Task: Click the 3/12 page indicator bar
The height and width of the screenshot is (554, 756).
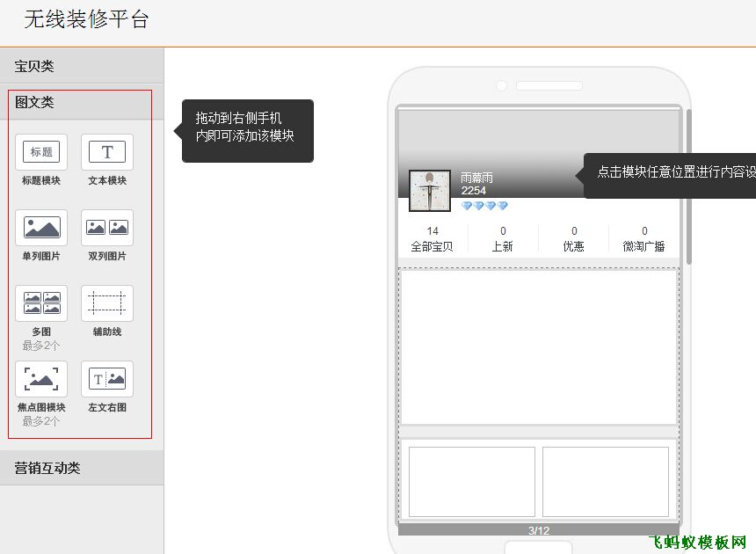Action: 539,528
